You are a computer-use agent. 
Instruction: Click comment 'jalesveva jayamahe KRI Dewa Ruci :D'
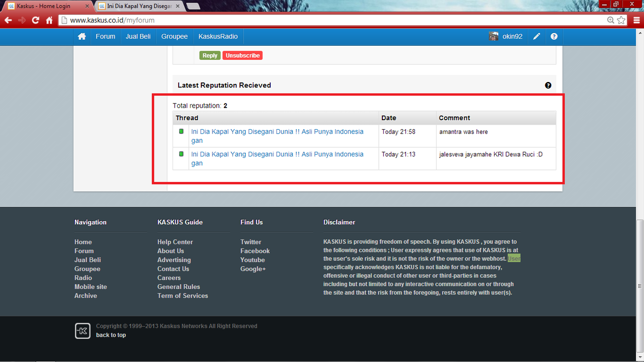(491, 154)
